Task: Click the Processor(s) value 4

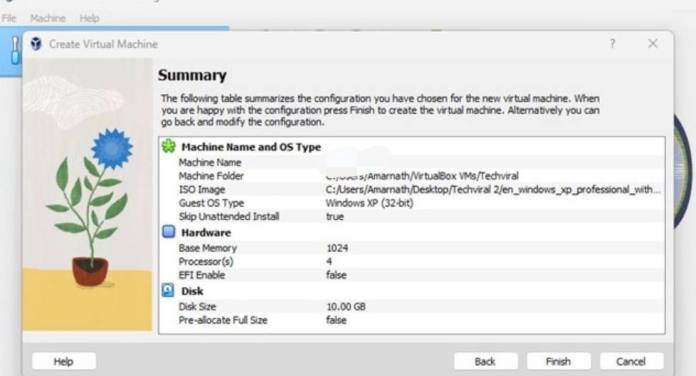Action: tap(329, 261)
